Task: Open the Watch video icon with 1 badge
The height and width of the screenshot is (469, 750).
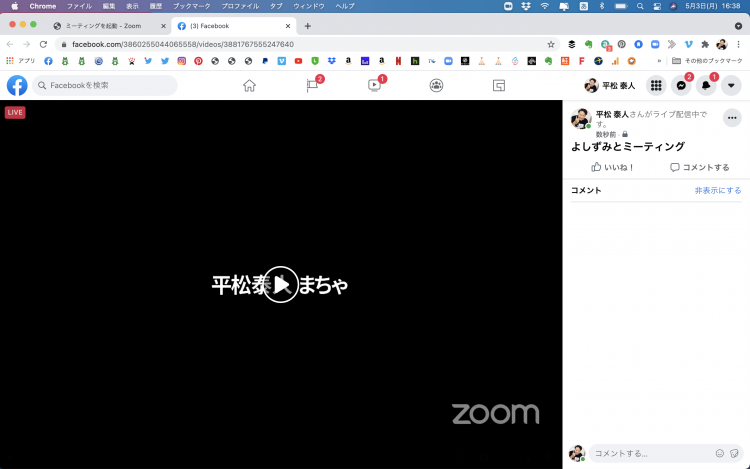Action: [374, 86]
